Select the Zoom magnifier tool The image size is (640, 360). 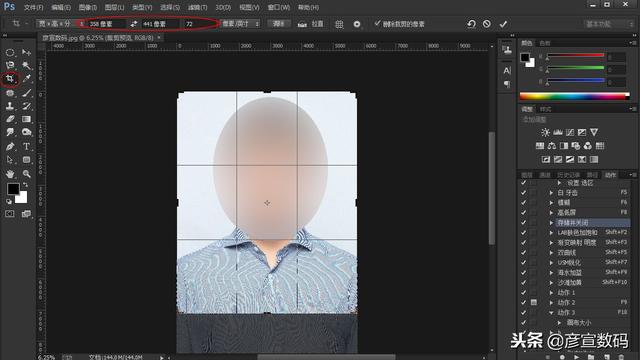coord(27,174)
